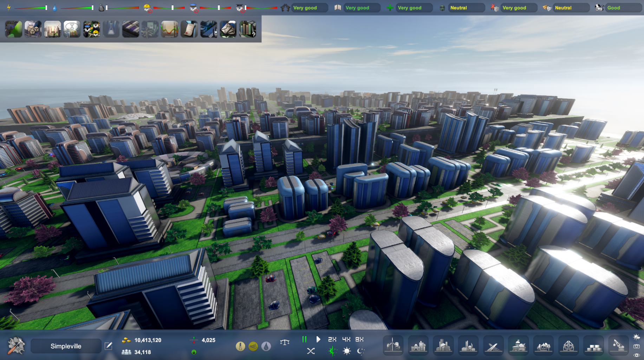The width and height of the screenshot is (644, 360).
Task: Click the treasury amount 10,413,120
Action: tap(148, 340)
